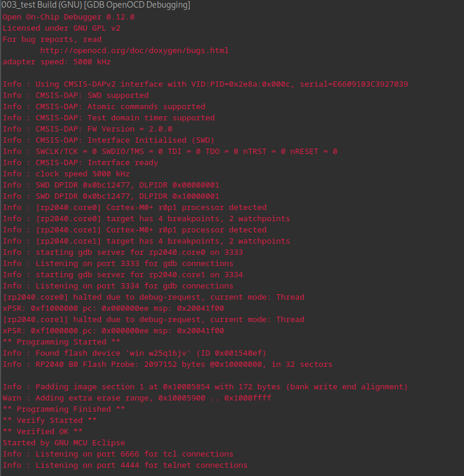This screenshot has width=464, height=476.
Task: Click the 'Warn : Adding extra erase range' line
Action: (x=137, y=398)
